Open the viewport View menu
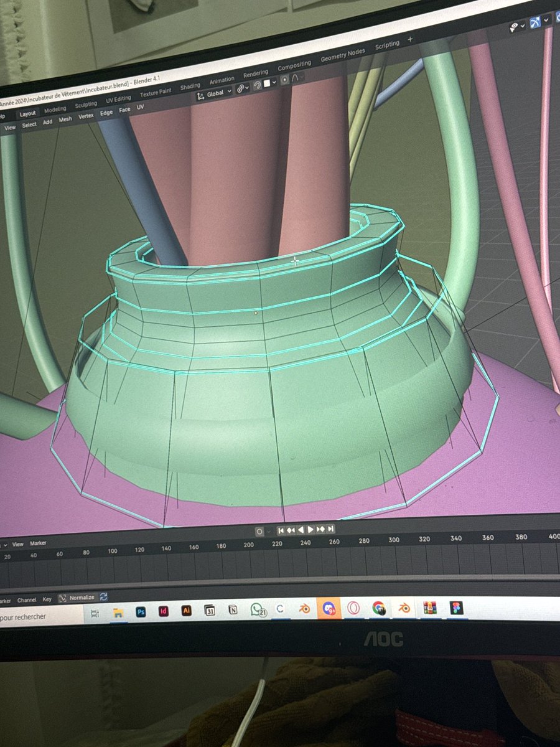Image resolution: width=560 pixels, height=747 pixels. pos(10,127)
